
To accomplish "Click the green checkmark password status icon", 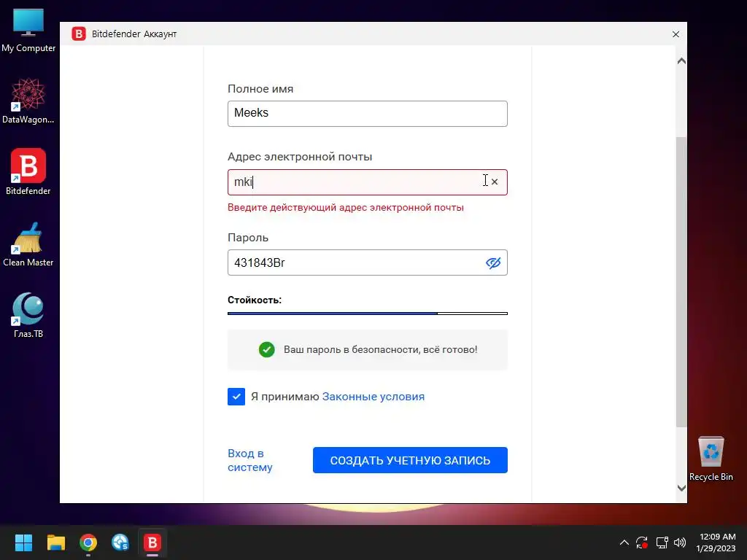I will [x=267, y=349].
